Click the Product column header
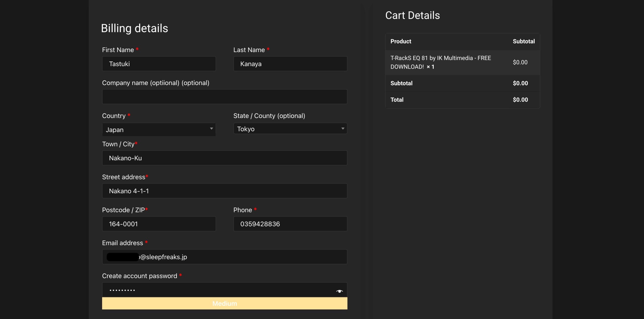The height and width of the screenshot is (319, 644). (x=401, y=41)
